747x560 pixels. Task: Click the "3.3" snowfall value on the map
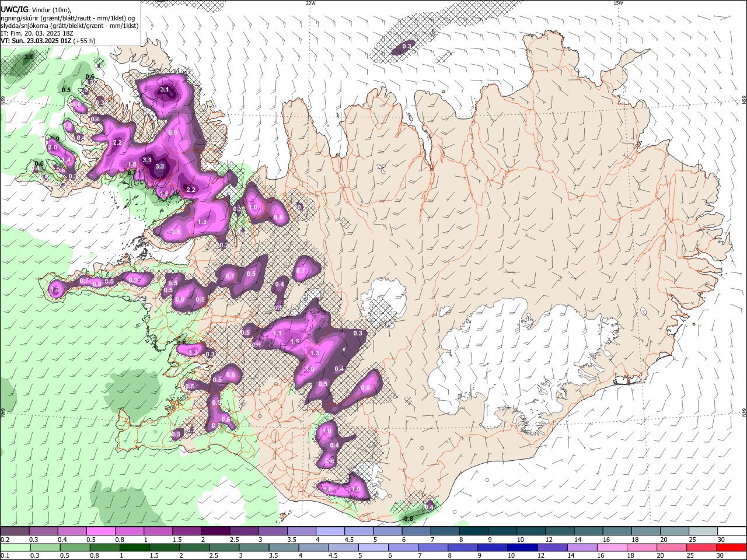(x=161, y=166)
